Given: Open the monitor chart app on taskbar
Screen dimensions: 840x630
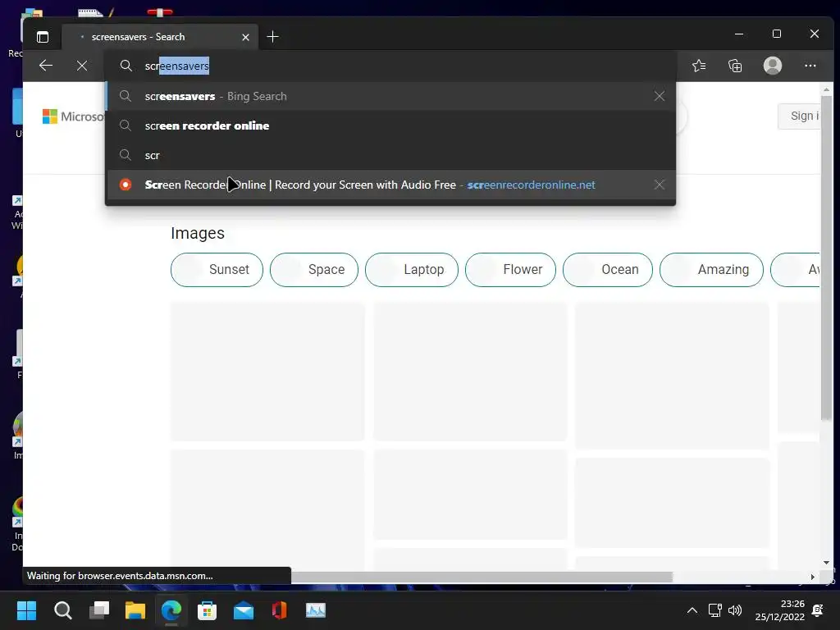Looking at the screenshot, I should (x=316, y=610).
